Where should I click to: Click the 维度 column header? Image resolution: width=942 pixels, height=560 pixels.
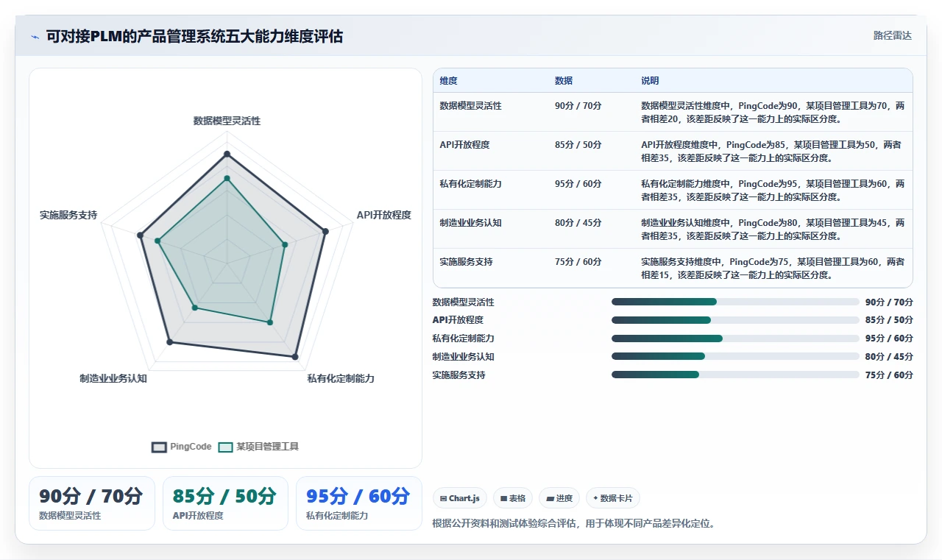448,81
